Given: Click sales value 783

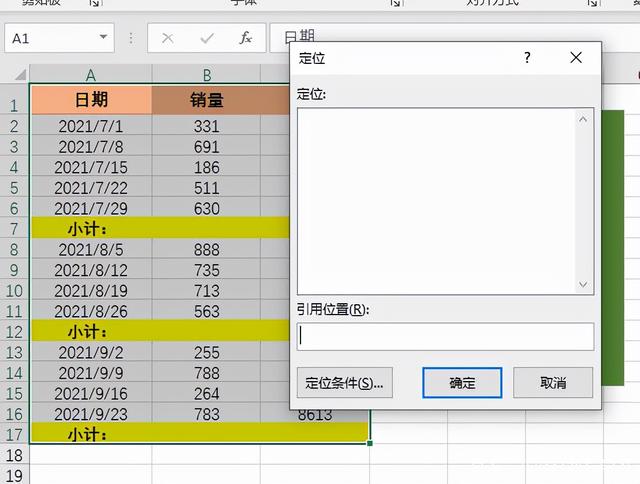Looking at the screenshot, I should pyautogui.click(x=207, y=414).
